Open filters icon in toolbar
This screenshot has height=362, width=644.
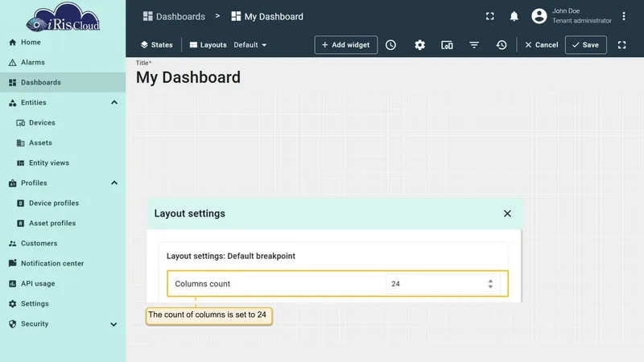(x=474, y=45)
